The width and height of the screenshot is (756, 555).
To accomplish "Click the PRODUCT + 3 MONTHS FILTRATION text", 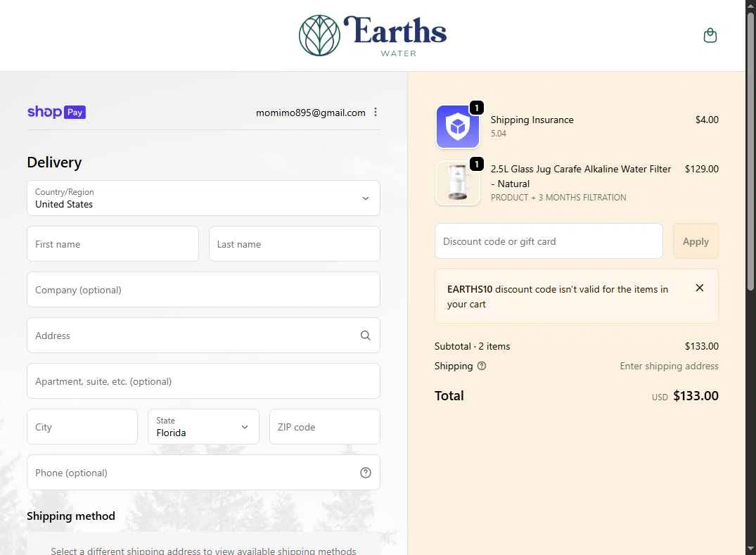I will click(x=558, y=197).
